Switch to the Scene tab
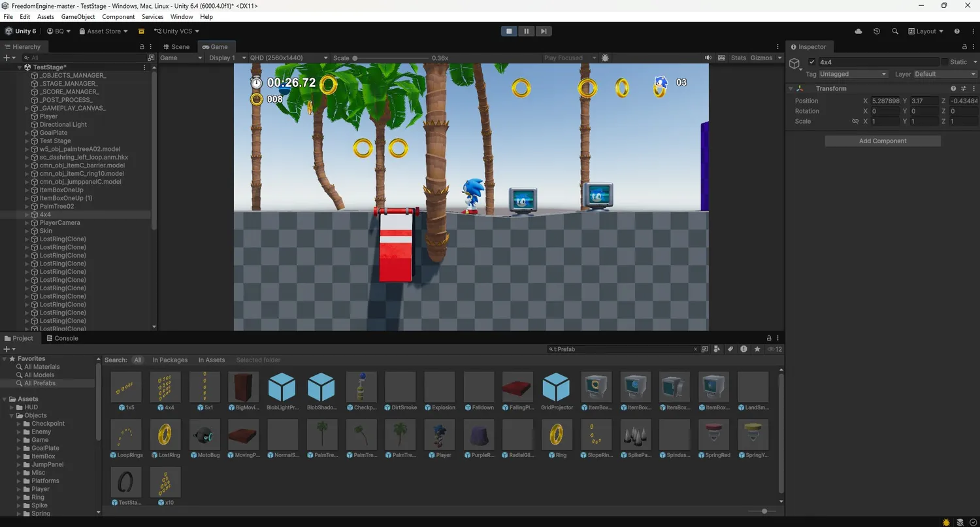The height and width of the screenshot is (527, 980). click(x=176, y=47)
